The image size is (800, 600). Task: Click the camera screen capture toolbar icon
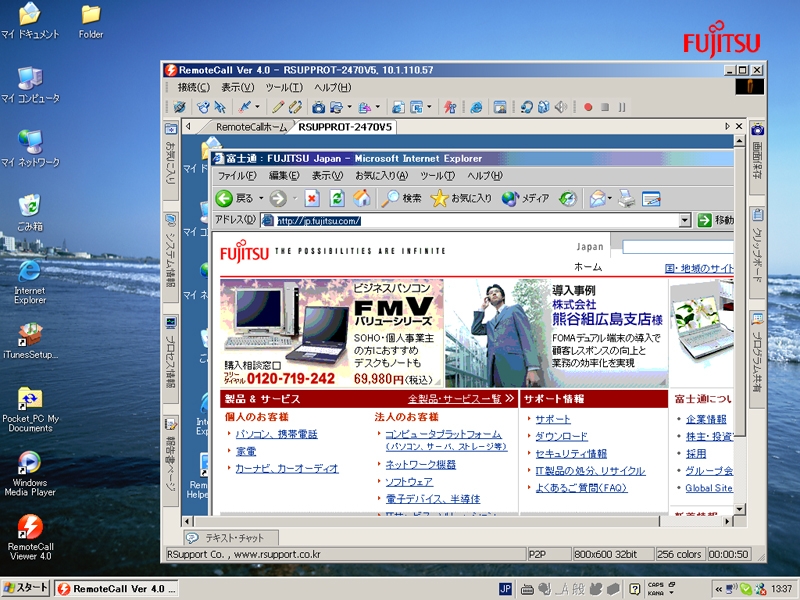(318, 107)
